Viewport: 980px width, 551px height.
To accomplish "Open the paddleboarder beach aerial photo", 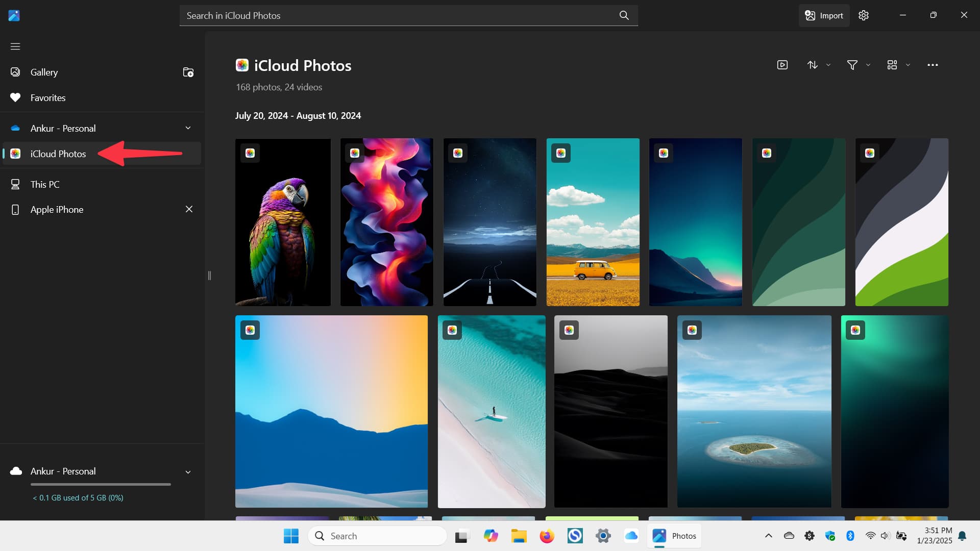I will [492, 411].
